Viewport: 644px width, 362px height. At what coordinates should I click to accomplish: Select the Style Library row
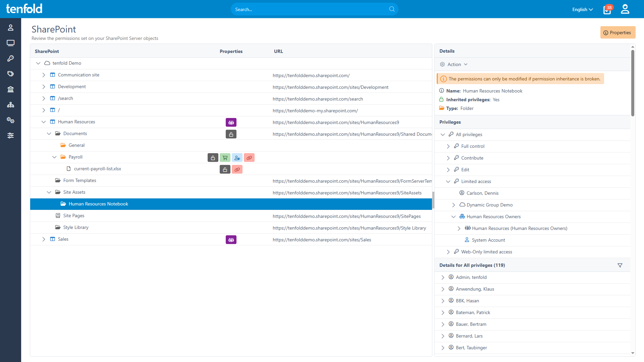coord(231,227)
